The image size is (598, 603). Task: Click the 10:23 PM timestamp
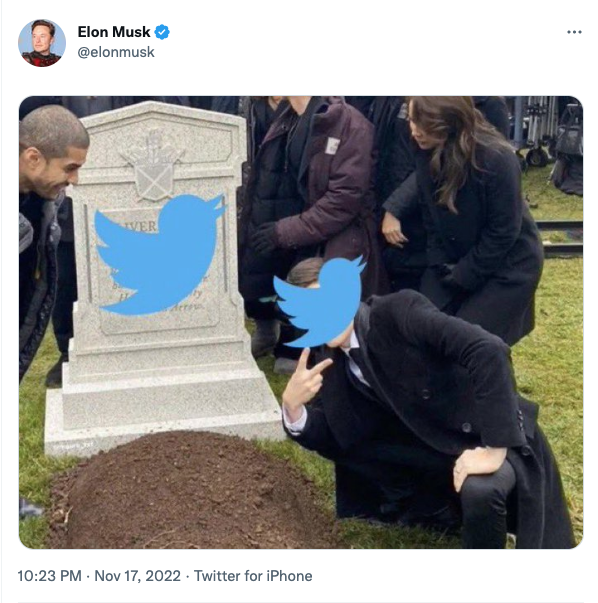coord(49,576)
